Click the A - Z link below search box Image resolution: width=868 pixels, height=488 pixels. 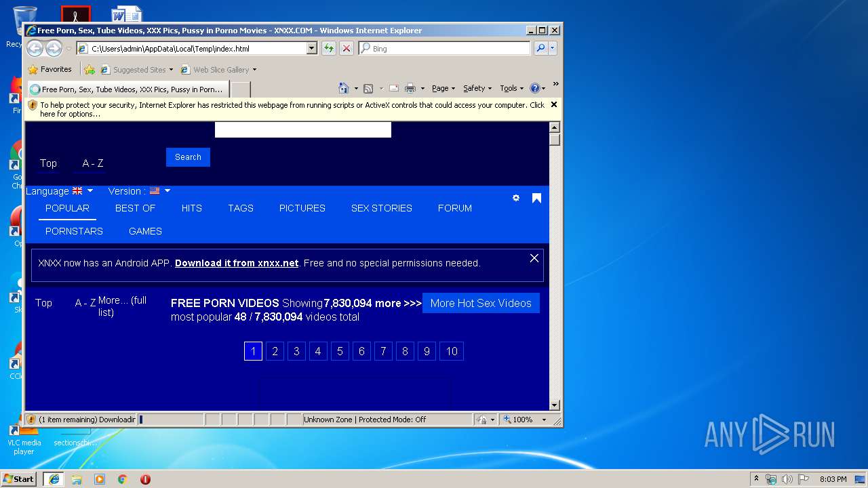coord(93,163)
